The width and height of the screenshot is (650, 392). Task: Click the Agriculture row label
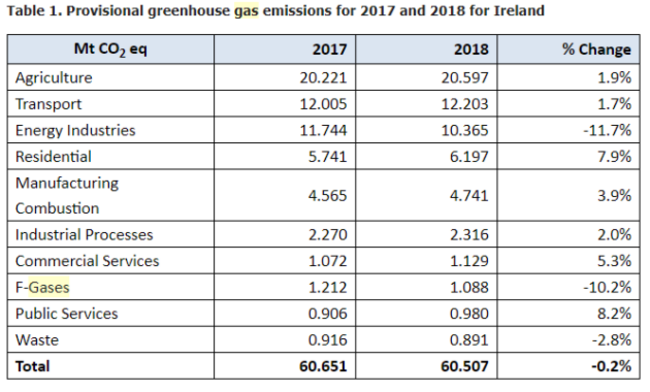[54, 77]
